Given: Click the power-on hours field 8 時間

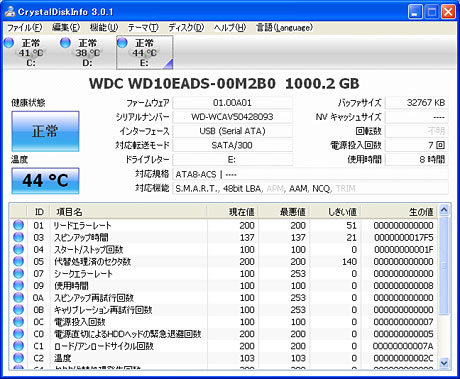Looking at the screenshot, I should click(x=416, y=159).
